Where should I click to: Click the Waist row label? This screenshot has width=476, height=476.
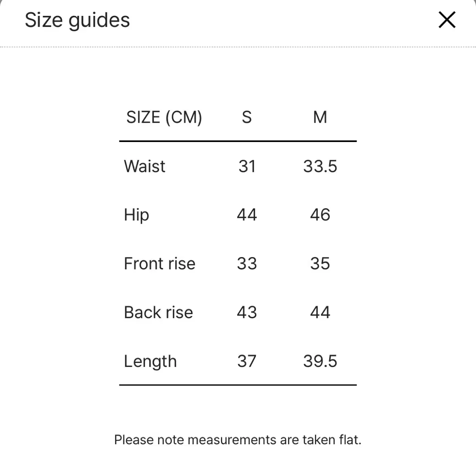coord(145,166)
